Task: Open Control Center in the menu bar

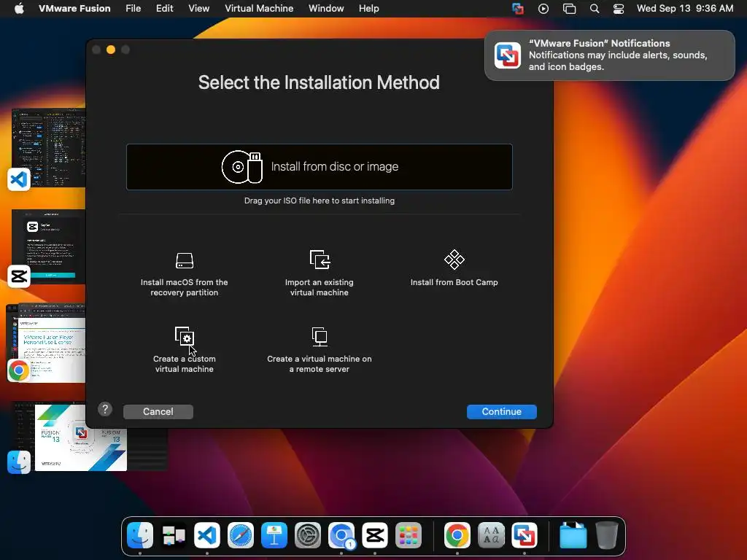Action: [619, 9]
